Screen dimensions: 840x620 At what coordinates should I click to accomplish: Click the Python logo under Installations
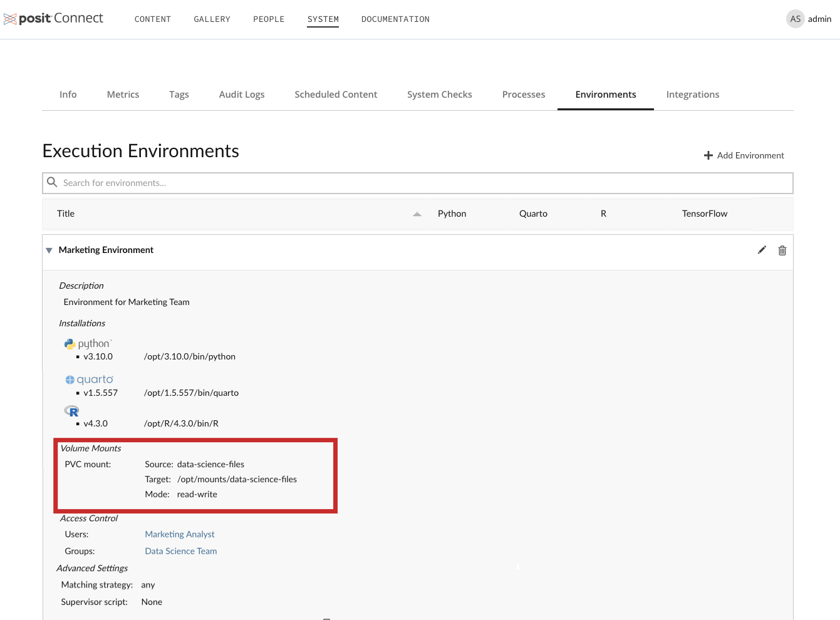tap(88, 343)
